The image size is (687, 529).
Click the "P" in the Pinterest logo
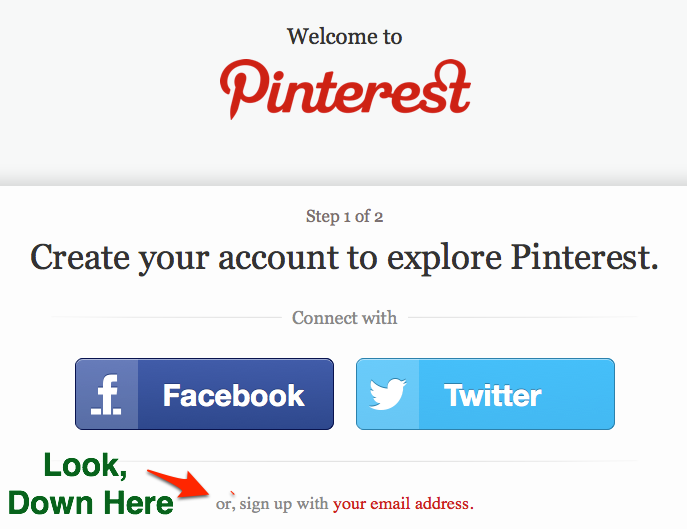point(240,88)
